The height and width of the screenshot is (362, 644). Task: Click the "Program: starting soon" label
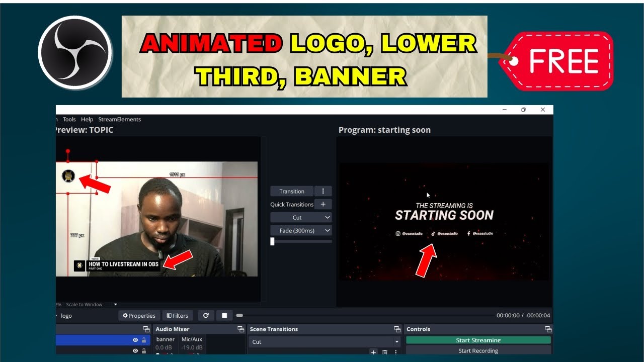(x=384, y=130)
